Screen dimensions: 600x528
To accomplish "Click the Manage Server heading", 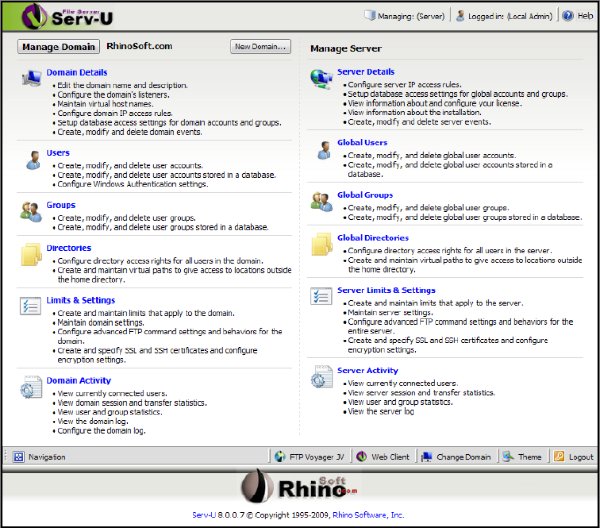I will pos(346,49).
